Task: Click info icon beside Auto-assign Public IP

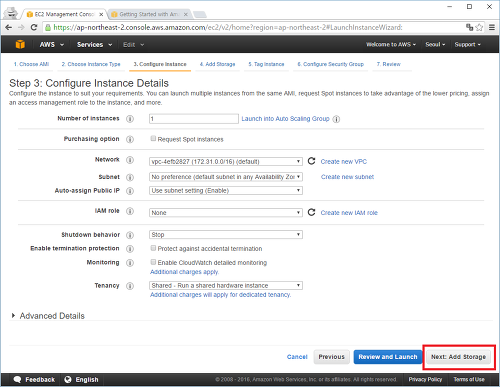Action: [x=130, y=191]
